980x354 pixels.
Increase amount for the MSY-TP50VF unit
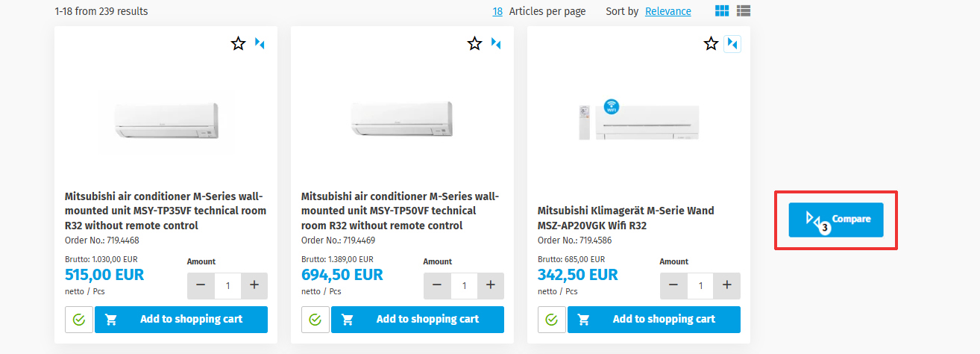tap(491, 285)
